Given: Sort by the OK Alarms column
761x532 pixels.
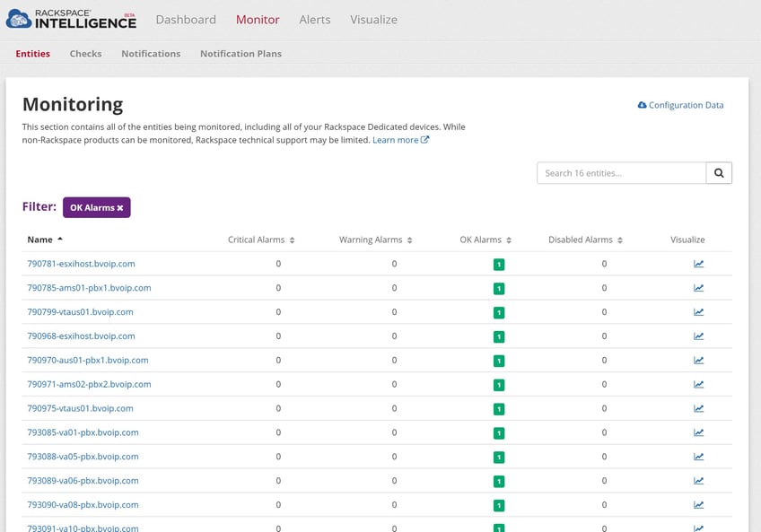Looking at the screenshot, I should pyautogui.click(x=485, y=240).
